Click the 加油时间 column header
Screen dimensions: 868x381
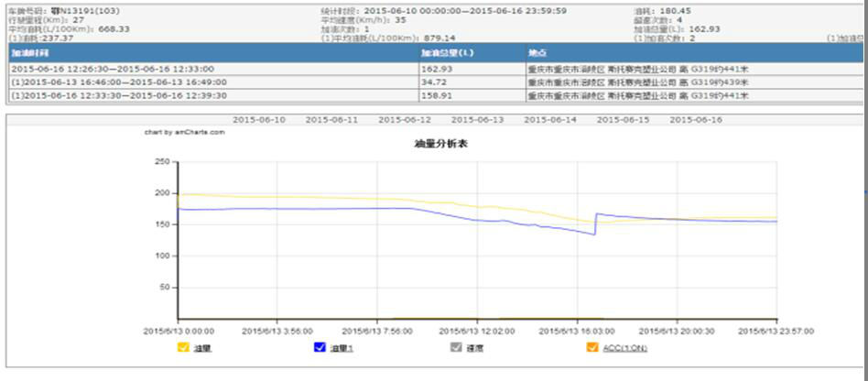point(30,53)
